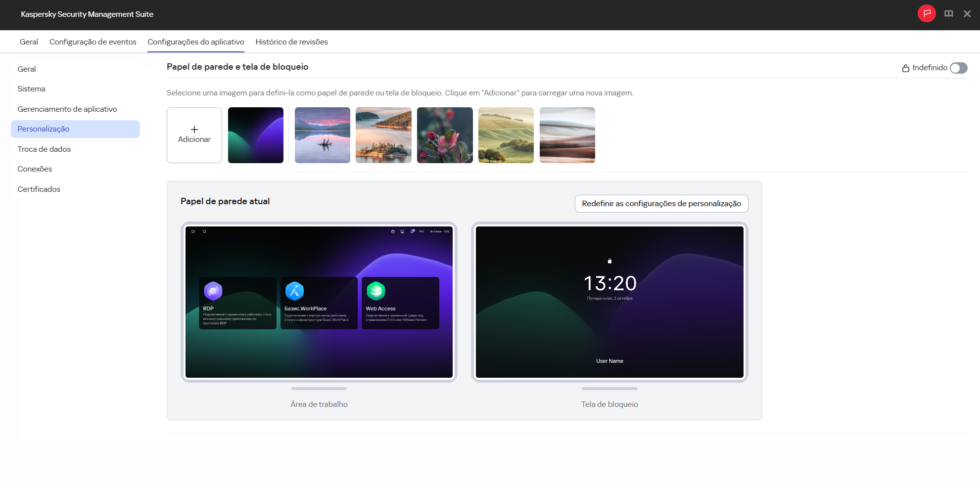Select the dark purple gradient wallpaper
The width and height of the screenshot is (980, 488).
pos(255,135)
